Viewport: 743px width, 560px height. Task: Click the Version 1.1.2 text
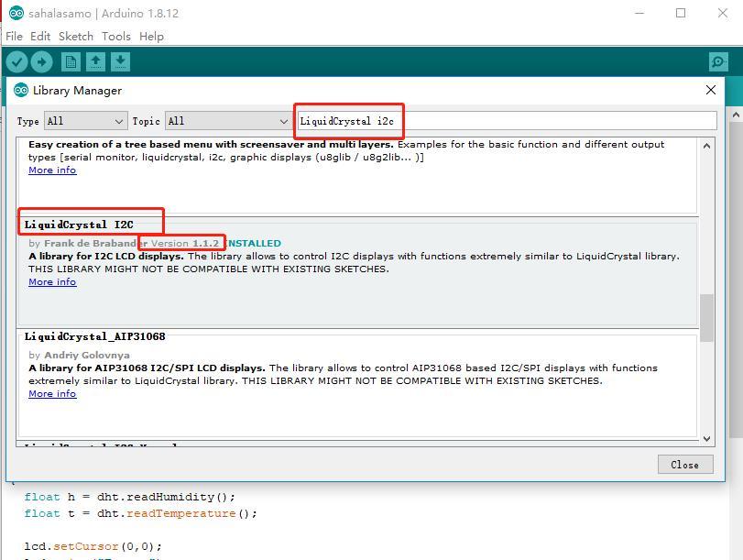(185, 243)
